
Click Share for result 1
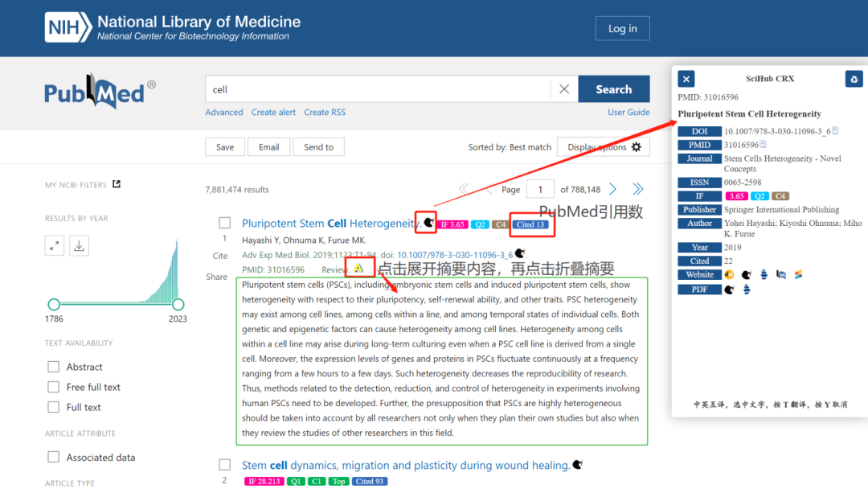coord(216,277)
